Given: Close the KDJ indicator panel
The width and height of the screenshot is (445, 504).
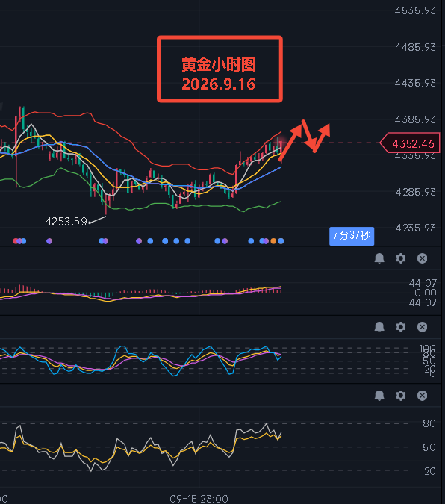Looking at the screenshot, I should (x=422, y=327).
